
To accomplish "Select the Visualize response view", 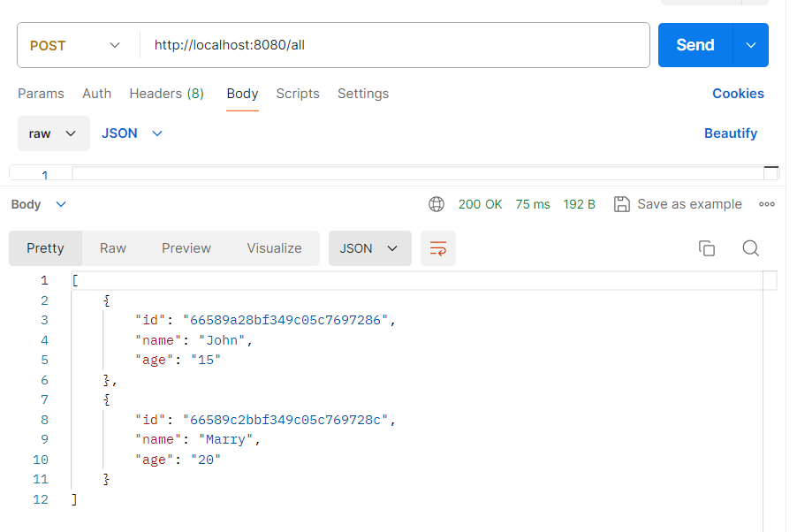I will pos(274,248).
